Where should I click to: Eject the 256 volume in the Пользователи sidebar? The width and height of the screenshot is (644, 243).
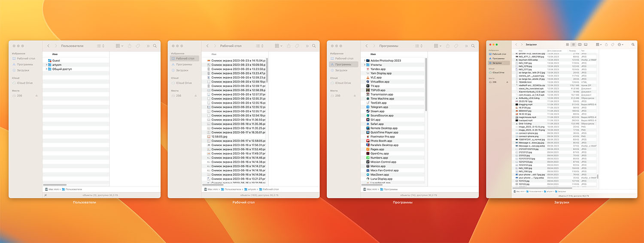tap(36, 96)
